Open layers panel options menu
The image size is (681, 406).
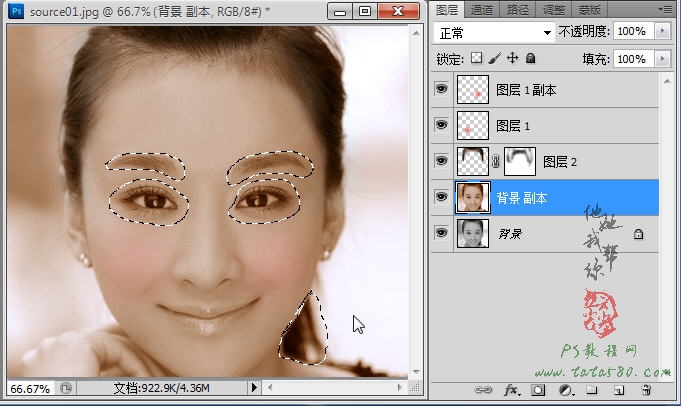click(665, 9)
